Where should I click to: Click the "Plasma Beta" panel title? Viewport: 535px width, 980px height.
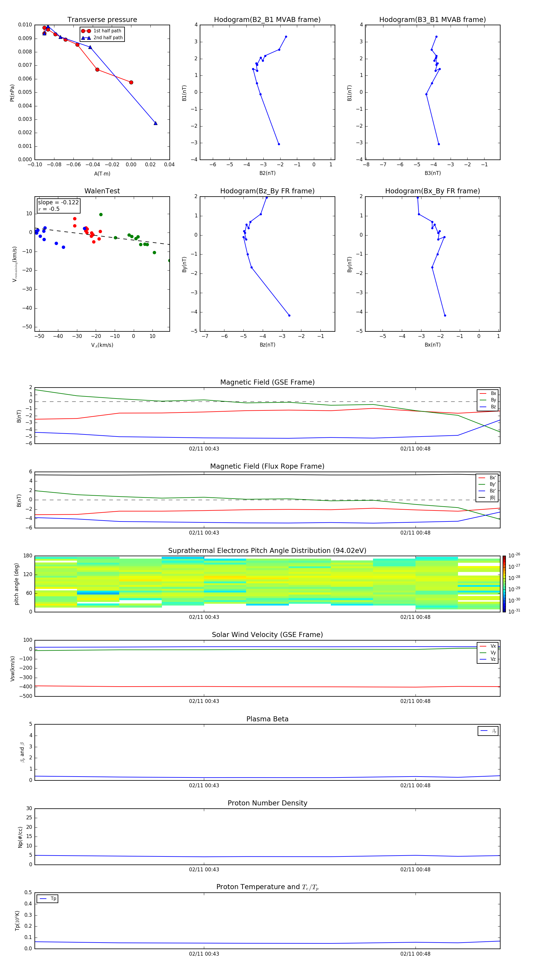click(x=267, y=719)
